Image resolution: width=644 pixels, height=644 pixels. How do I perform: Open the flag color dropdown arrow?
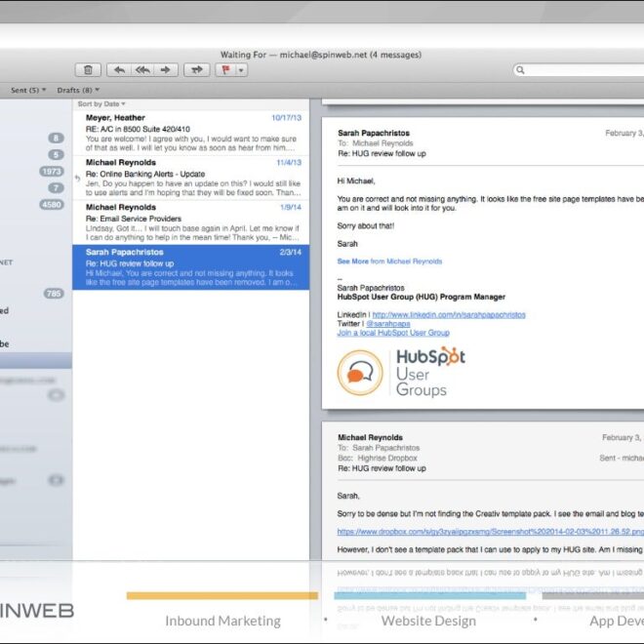tap(242, 70)
